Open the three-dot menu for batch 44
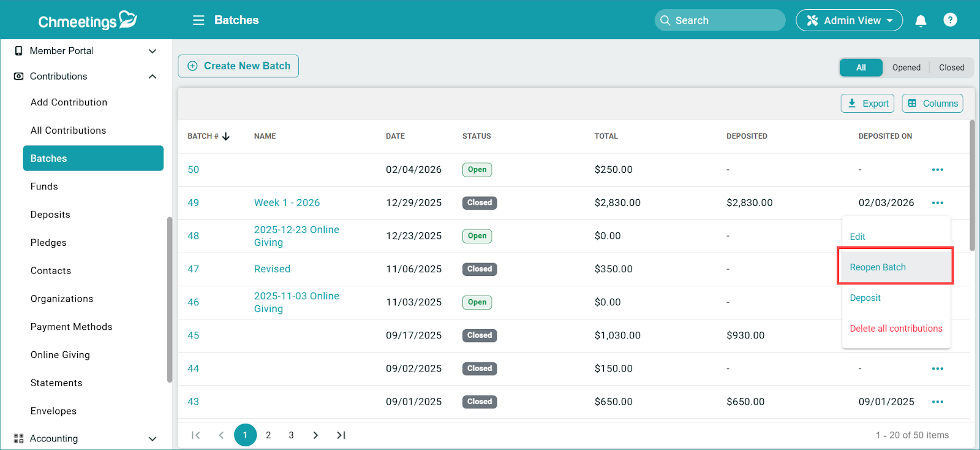The width and height of the screenshot is (980, 450). click(x=937, y=368)
